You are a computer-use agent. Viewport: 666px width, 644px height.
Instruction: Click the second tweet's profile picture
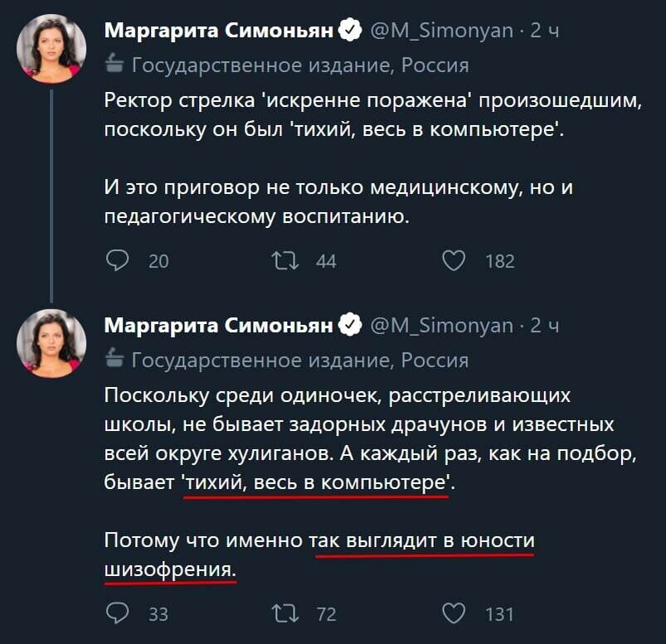(x=51, y=344)
